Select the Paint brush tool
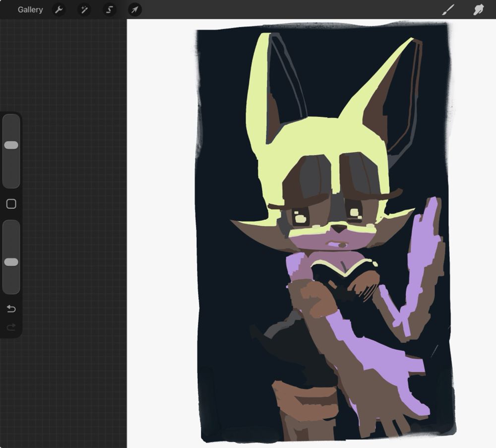 click(x=448, y=10)
